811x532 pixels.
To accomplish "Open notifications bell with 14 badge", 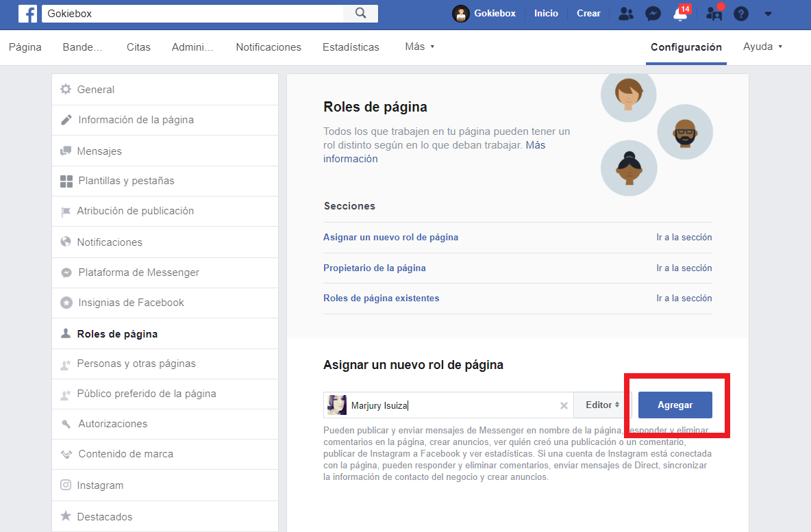I will 681,13.
